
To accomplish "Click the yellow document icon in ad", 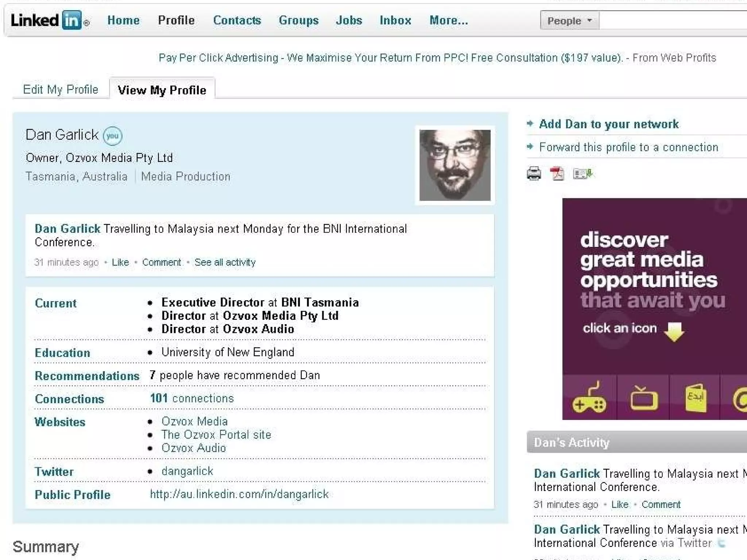I will click(695, 398).
